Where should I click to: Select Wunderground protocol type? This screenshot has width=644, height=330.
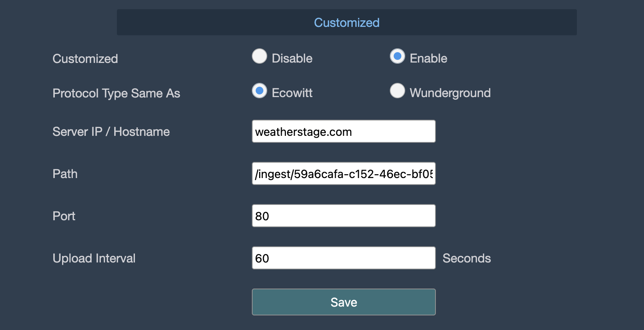pyautogui.click(x=398, y=91)
